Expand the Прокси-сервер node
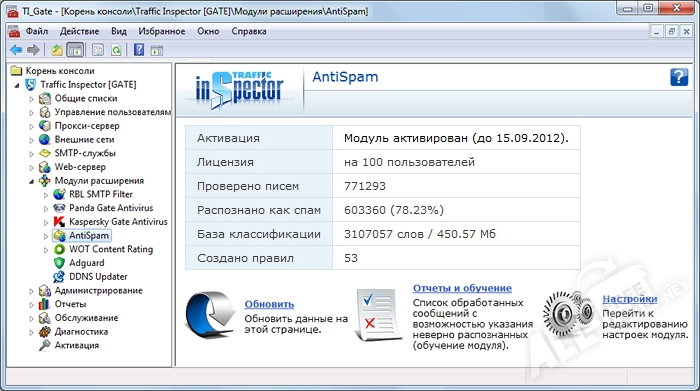Screen dimensions: 700x391 (31, 127)
